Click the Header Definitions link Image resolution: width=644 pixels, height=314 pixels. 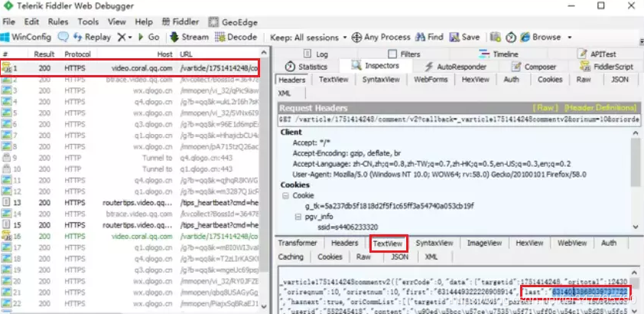(600, 108)
